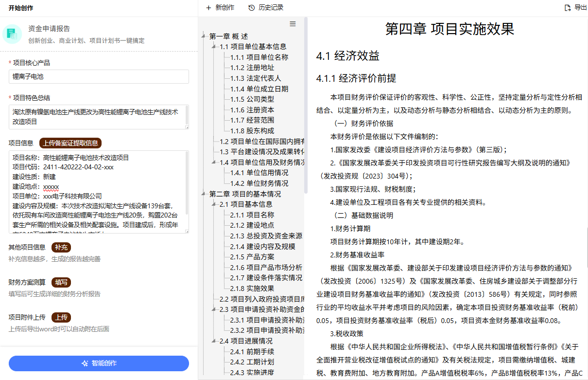Click 新创作 plus button
The image size is (588, 380).
coord(220,7)
